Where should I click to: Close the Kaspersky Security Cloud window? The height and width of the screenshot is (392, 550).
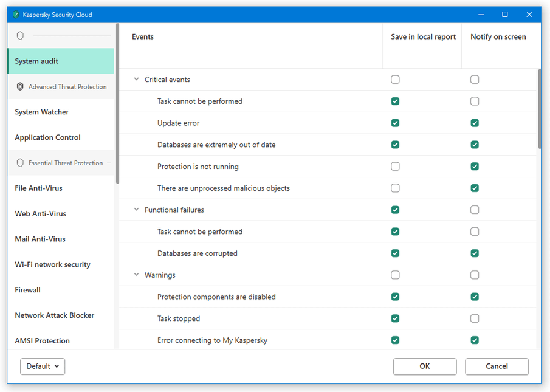529,15
